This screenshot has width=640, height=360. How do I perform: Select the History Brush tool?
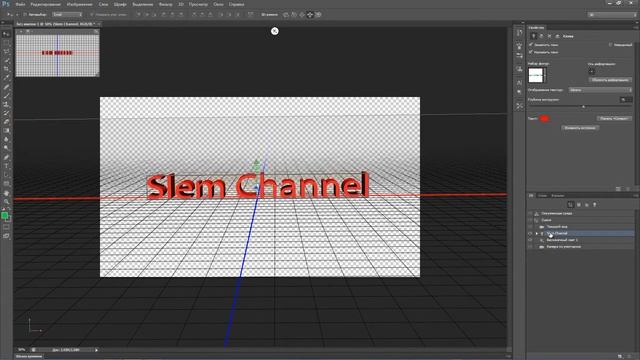coord(6,113)
